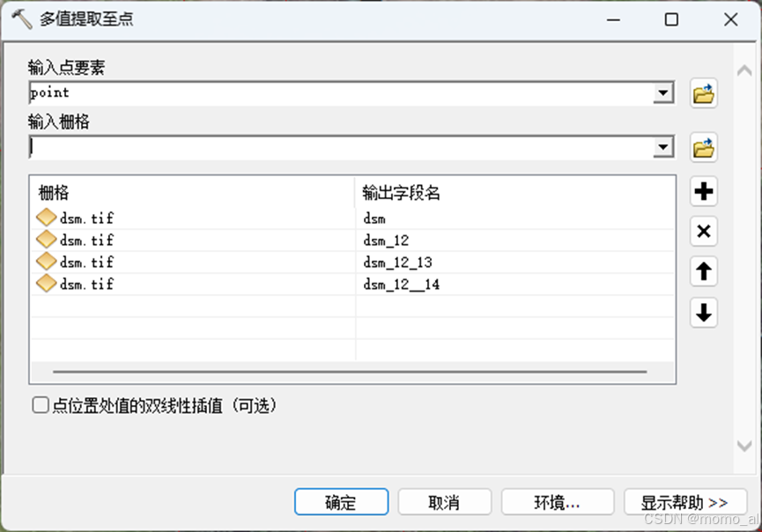Viewport: 762px width, 532px height.
Task: Click the move up arrow icon
Action: [703, 271]
